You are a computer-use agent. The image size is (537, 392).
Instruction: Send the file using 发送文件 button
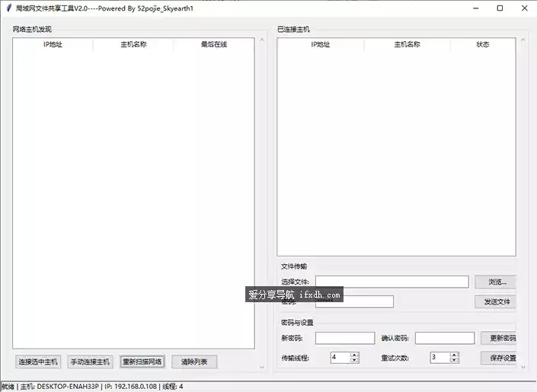(497, 301)
